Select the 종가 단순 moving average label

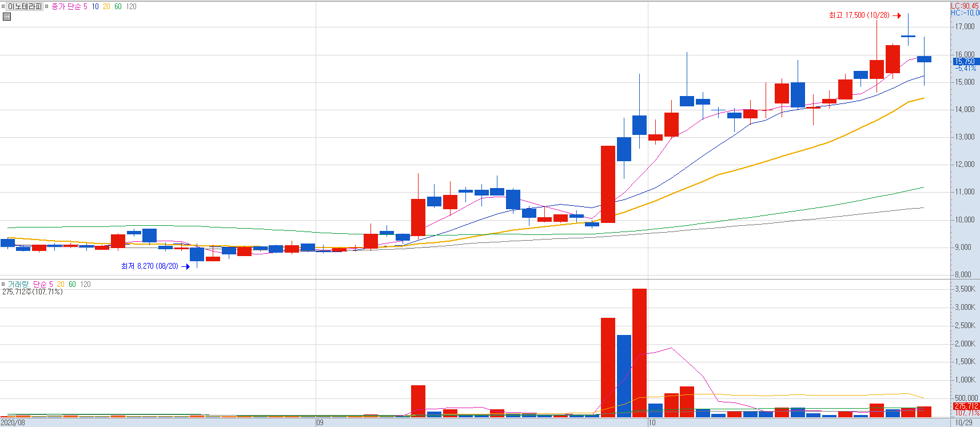[x=66, y=7]
